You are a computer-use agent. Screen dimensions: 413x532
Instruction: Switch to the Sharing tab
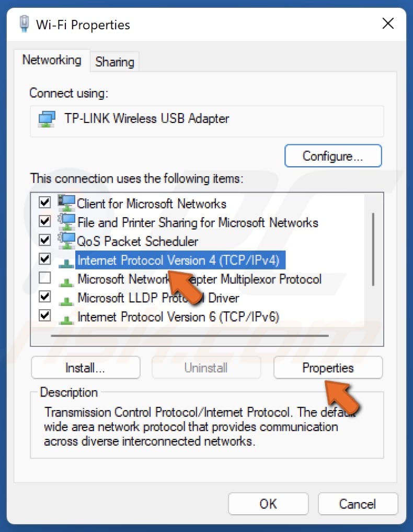114,61
